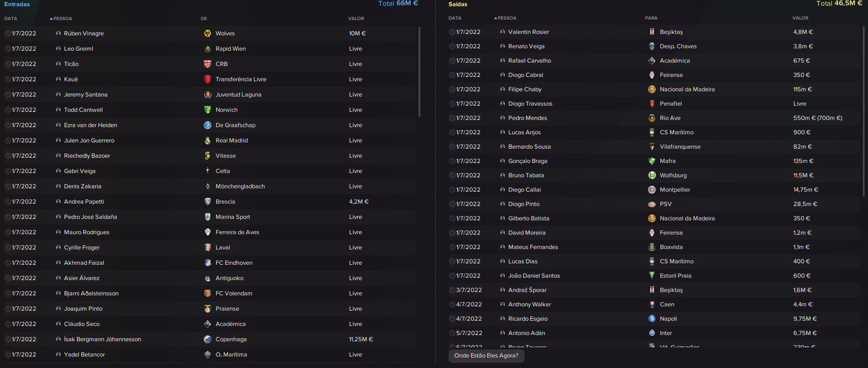Click the Mafra club crest icon
868x368 pixels.
point(652,161)
